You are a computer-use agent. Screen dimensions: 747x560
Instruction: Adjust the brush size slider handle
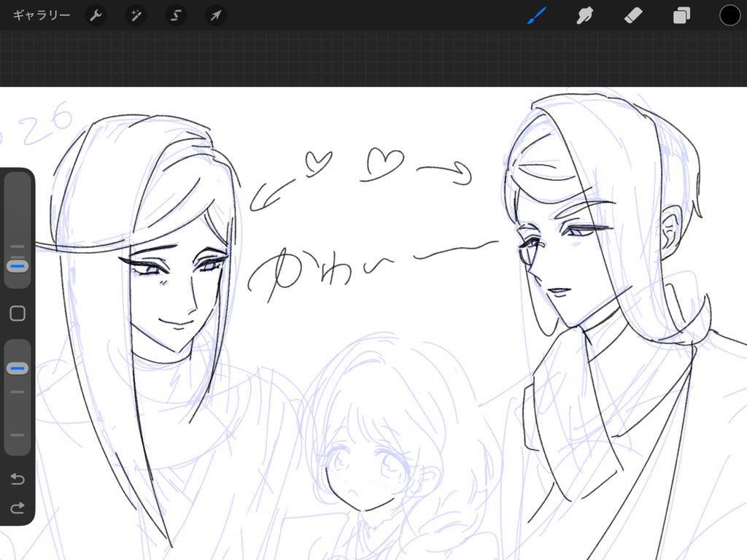18,265
